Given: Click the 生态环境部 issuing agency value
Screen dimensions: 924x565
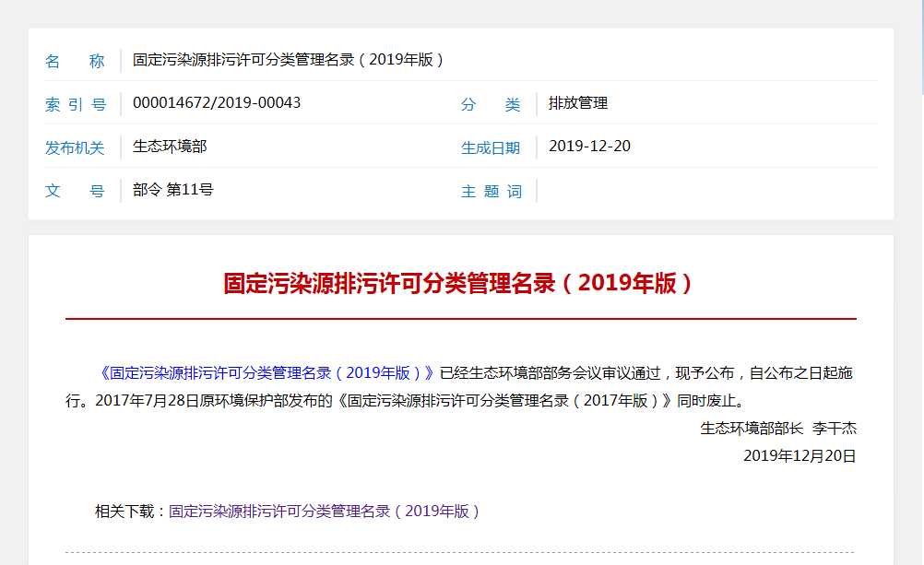Looking at the screenshot, I should 170,147.
